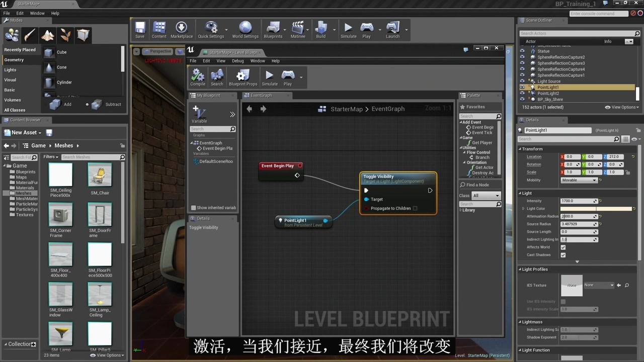The height and width of the screenshot is (362, 644).
Task: Click the Build toolbar icon
Action: click(321, 30)
